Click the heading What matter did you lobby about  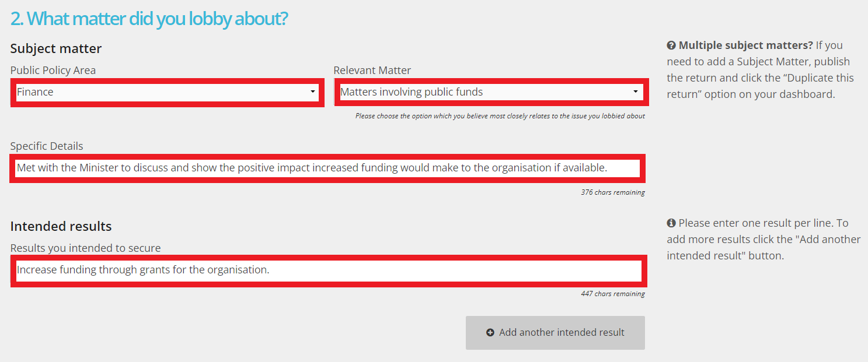click(x=149, y=19)
